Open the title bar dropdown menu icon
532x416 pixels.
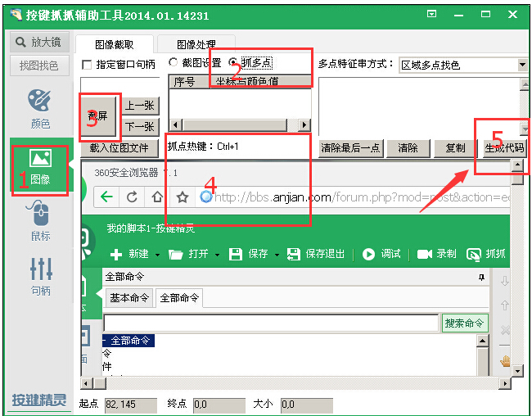click(x=431, y=14)
